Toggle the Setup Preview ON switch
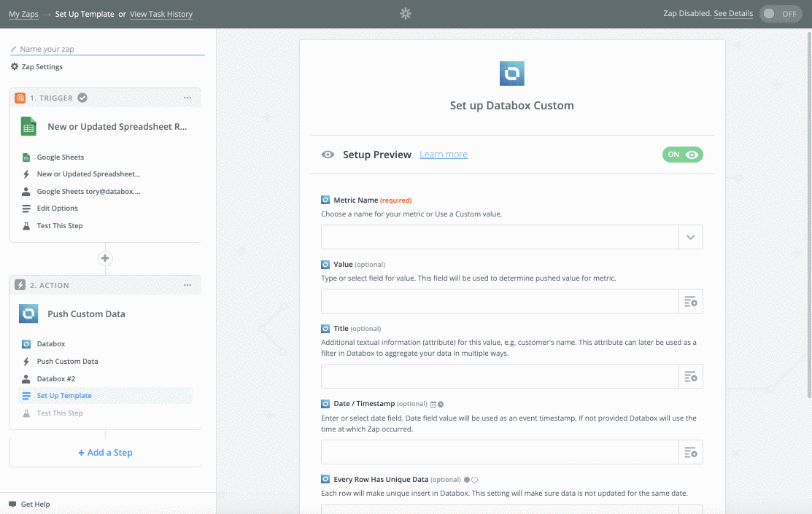Screen dimensions: 812x514 [x=683, y=155]
